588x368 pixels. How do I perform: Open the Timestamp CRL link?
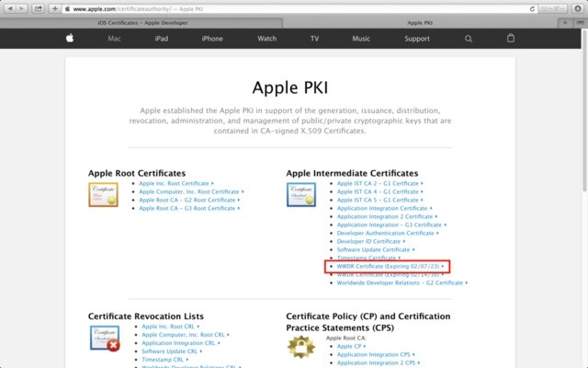coord(163,360)
